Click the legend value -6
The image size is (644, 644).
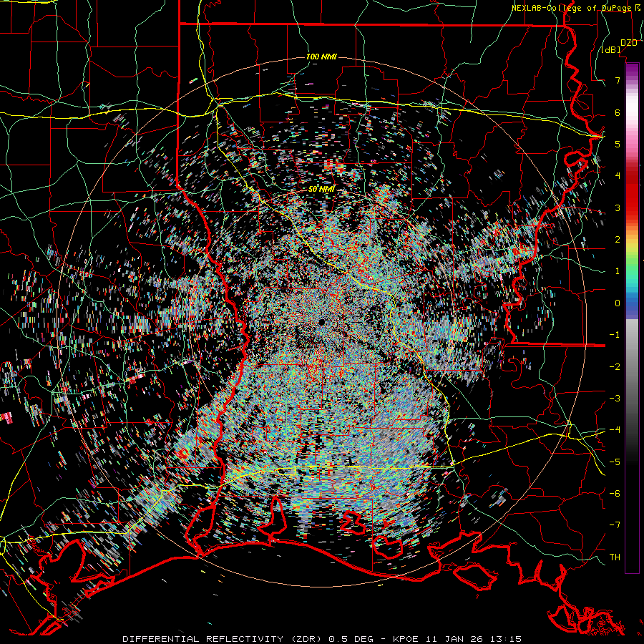click(615, 493)
